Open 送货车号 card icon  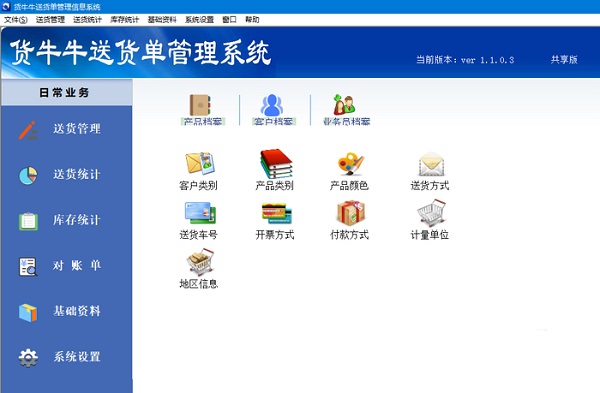click(x=200, y=213)
